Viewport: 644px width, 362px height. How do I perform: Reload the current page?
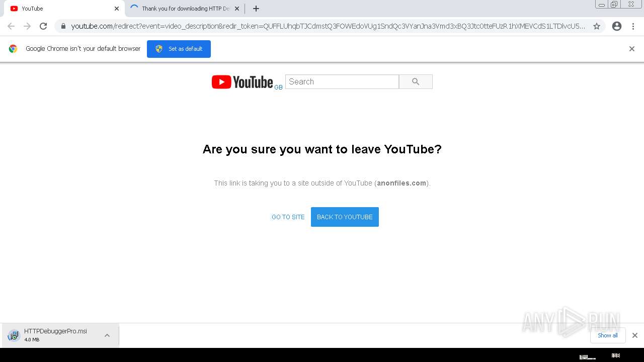(x=43, y=26)
